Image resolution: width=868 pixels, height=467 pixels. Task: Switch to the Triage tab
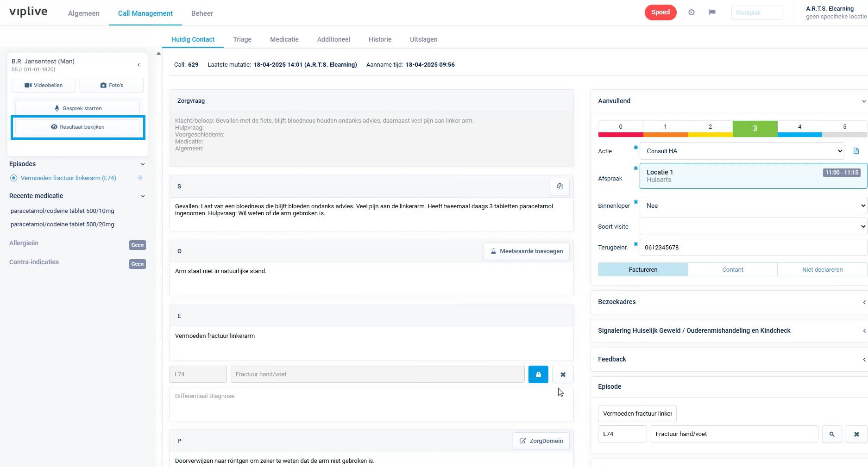click(242, 39)
